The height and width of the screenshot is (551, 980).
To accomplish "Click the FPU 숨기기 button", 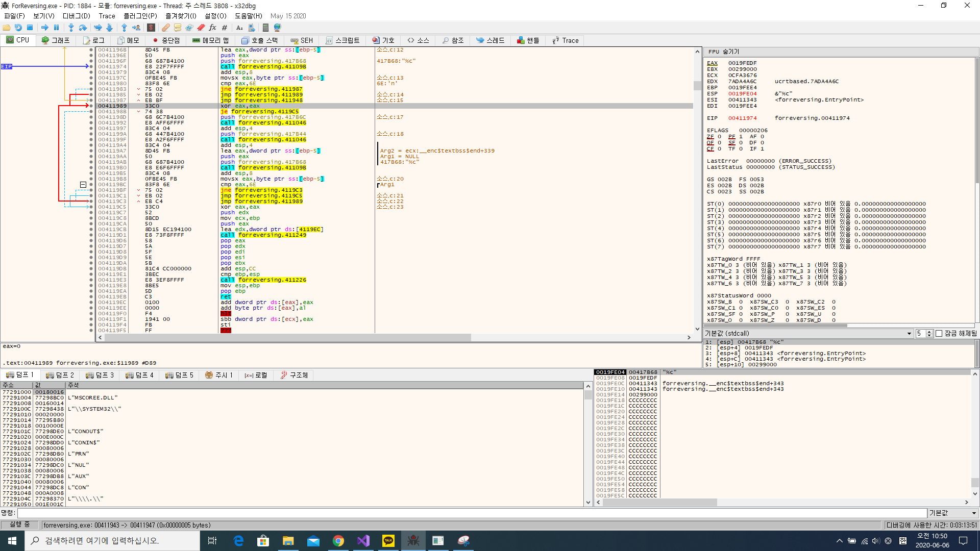I will (x=724, y=52).
